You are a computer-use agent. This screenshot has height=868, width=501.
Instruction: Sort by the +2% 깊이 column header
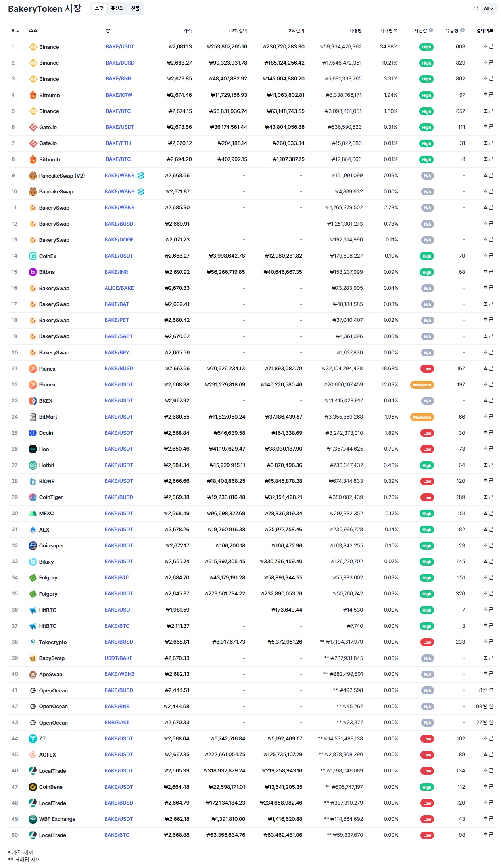tap(238, 31)
